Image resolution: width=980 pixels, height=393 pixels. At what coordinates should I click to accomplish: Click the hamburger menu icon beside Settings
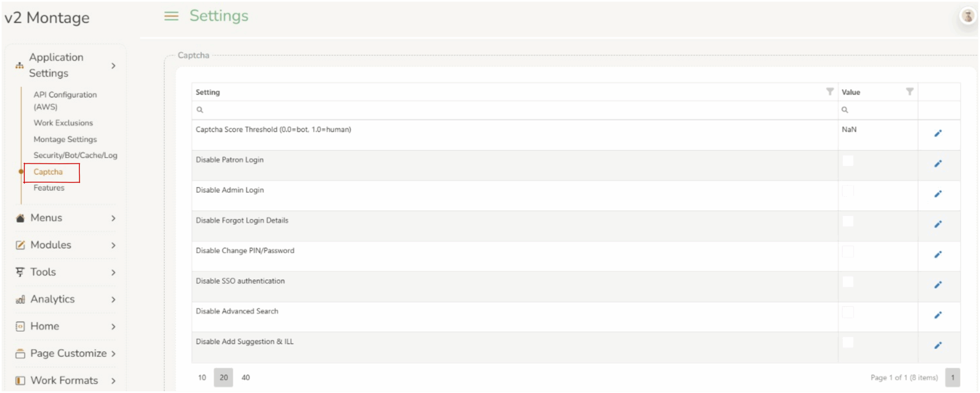click(x=171, y=16)
